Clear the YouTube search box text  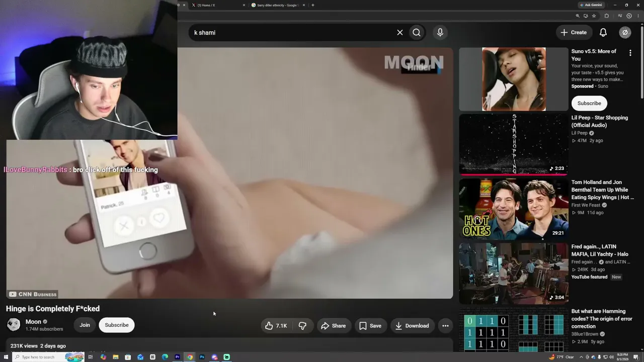[400, 33]
